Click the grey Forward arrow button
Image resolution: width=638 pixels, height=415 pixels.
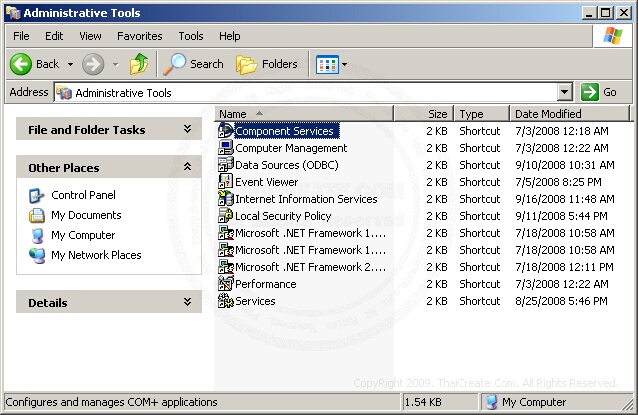click(x=93, y=64)
